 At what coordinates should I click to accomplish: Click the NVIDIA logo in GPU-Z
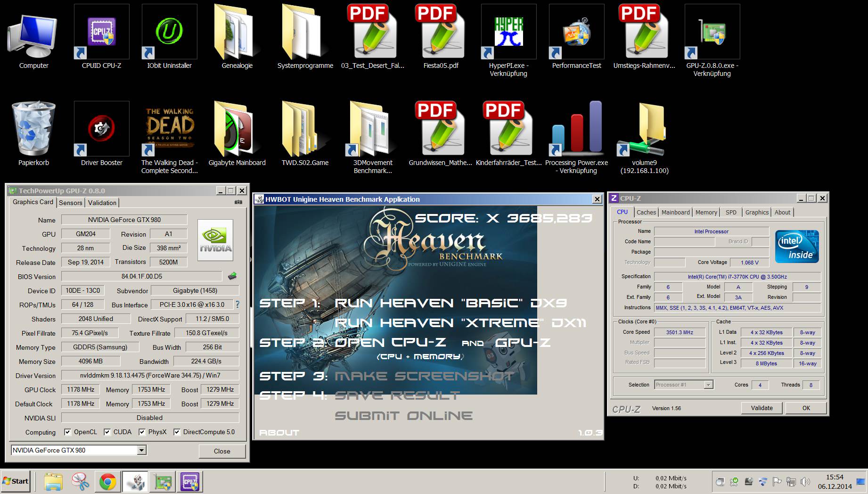point(215,240)
